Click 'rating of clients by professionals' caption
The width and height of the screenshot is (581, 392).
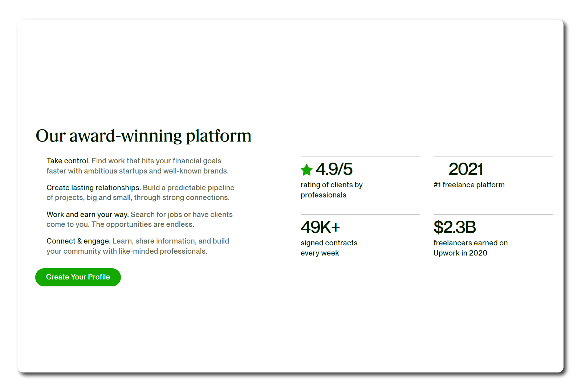[x=332, y=190]
